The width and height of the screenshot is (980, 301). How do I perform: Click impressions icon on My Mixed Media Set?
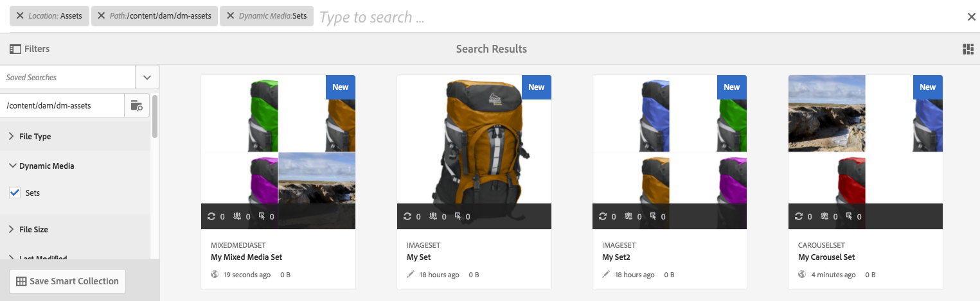pos(238,216)
